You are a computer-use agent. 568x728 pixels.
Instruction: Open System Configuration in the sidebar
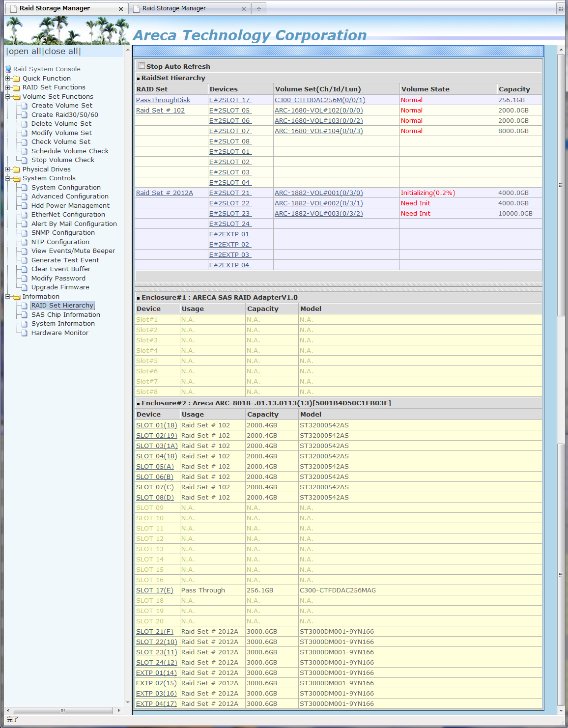point(66,188)
